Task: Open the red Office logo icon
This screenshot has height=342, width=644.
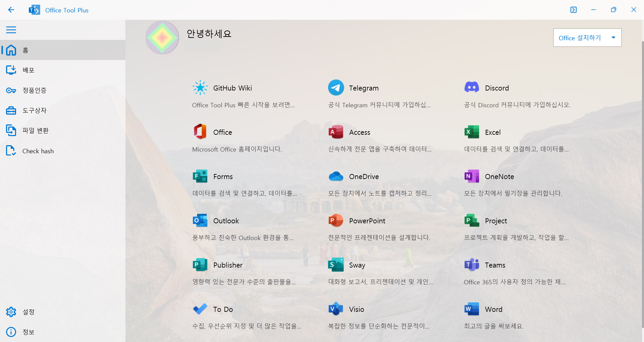Action: pos(200,131)
